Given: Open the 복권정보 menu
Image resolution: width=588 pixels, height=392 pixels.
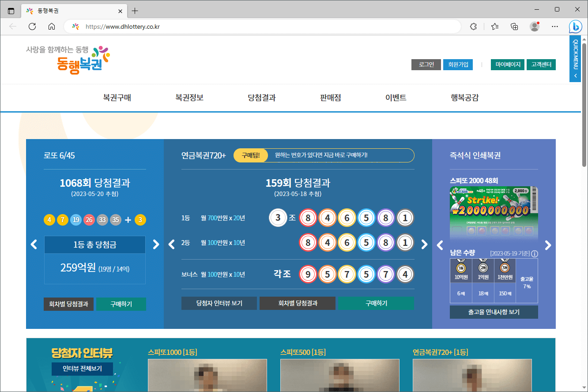Looking at the screenshot, I should 189,98.
